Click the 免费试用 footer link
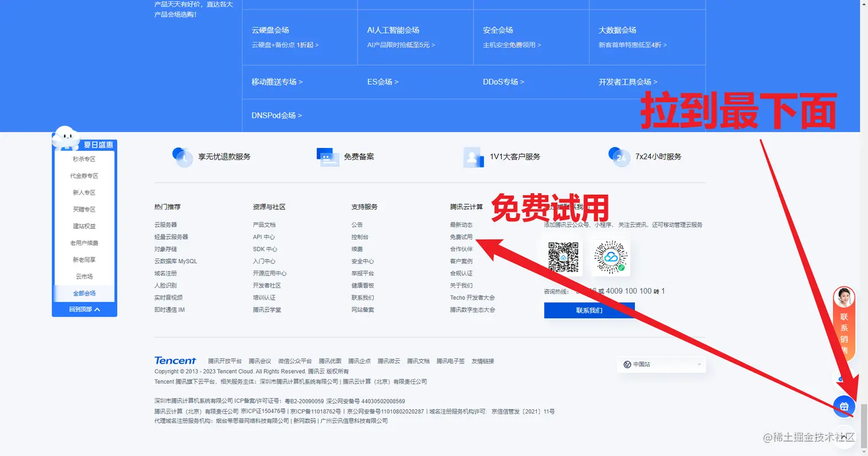 [x=461, y=237]
